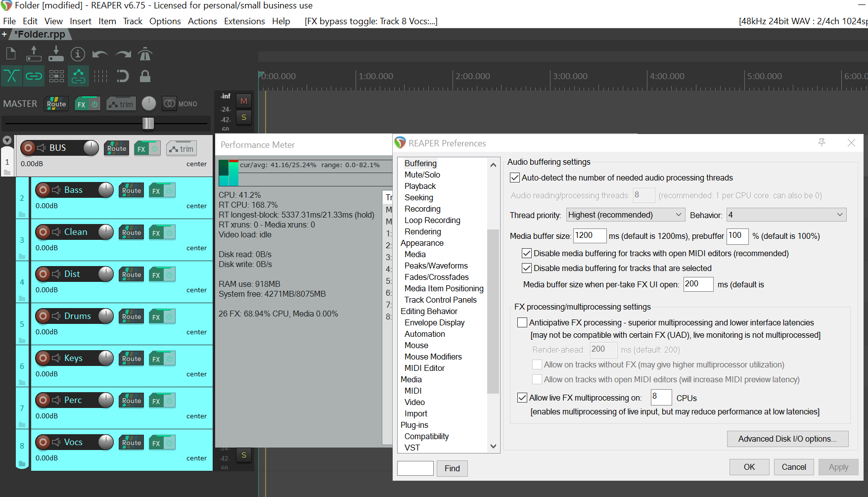The height and width of the screenshot is (497, 868).
Task: Toggle locking with the padlock icon
Action: [145, 76]
